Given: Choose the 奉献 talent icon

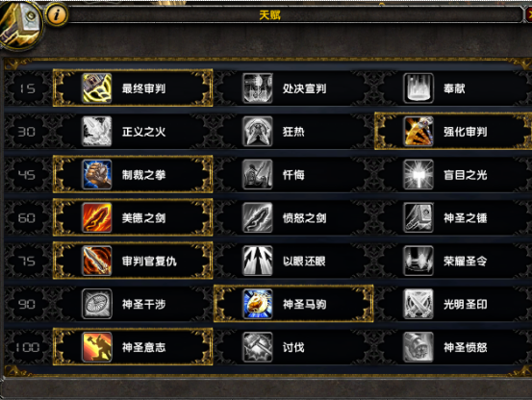Looking at the screenshot, I should point(418,88).
